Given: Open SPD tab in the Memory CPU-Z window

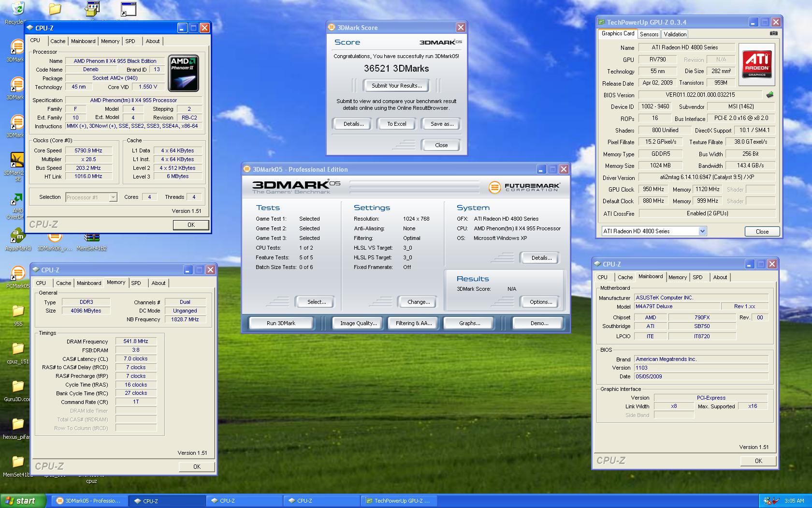Looking at the screenshot, I should 136,284.
